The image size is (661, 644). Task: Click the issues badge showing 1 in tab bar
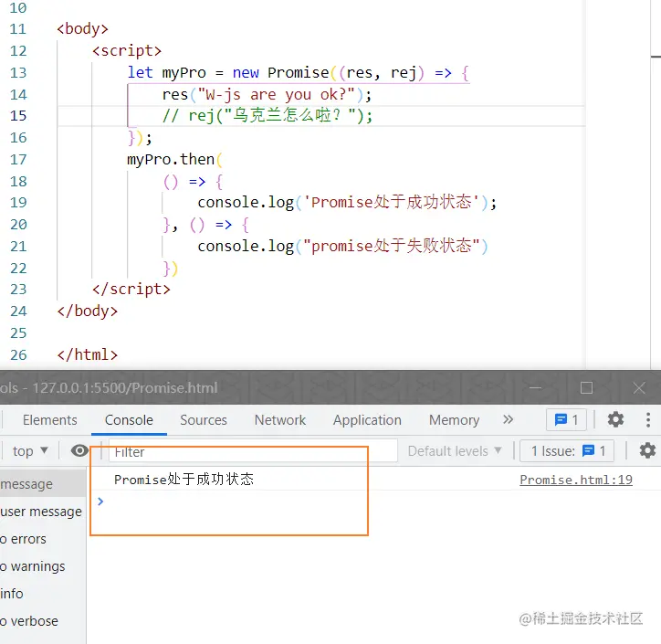(566, 419)
